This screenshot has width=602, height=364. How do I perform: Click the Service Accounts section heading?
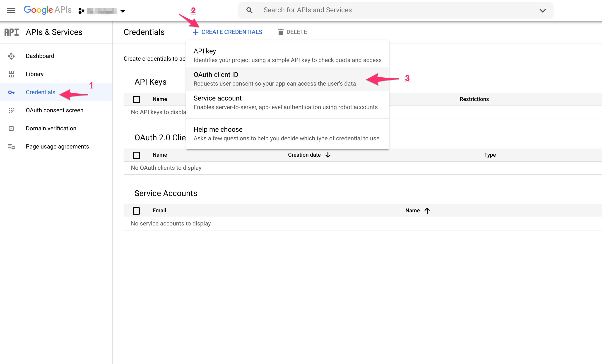click(x=166, y=193)
